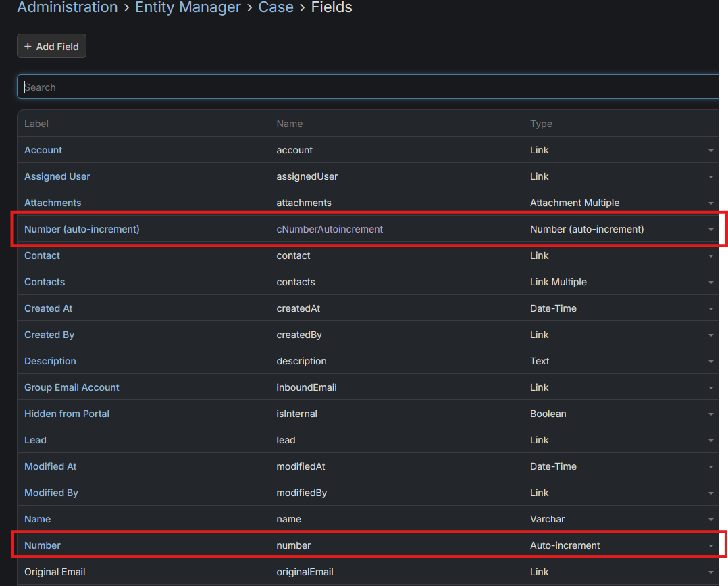The width and height of the screenshot is (728, 586).
Task: Open the Number (auto-increment) field label
Action: pyautogui.click(x=82, y=229)
